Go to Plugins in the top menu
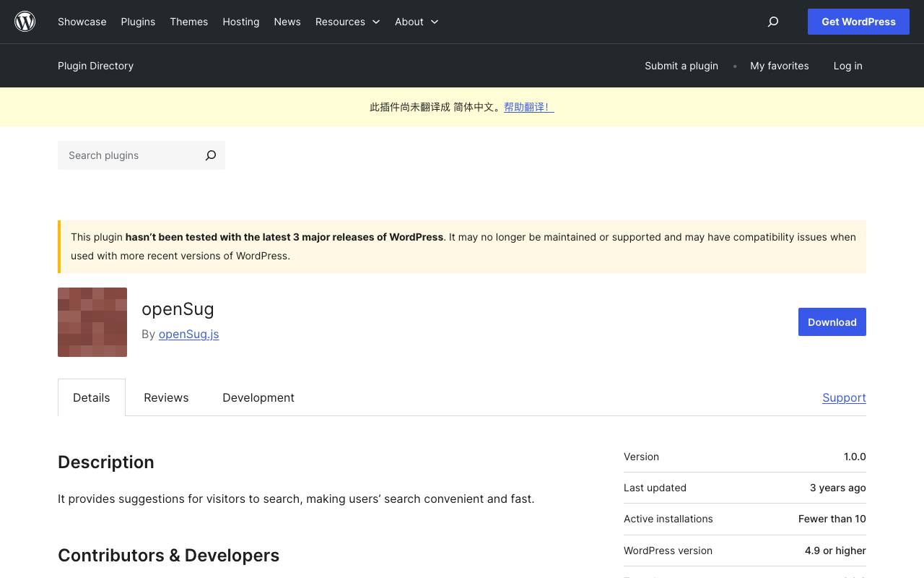This screenshot has height=578, width=924. [x=138, y=22]
